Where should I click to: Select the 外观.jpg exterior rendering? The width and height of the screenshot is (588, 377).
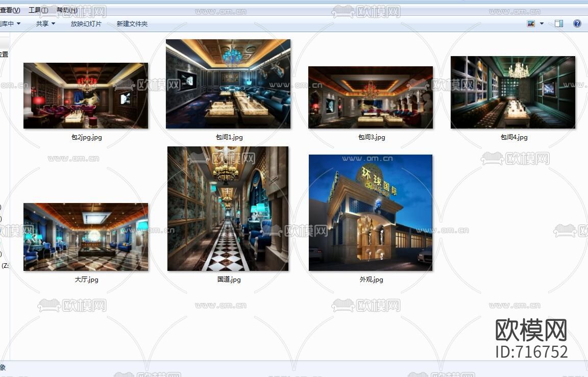pos(370,212)
